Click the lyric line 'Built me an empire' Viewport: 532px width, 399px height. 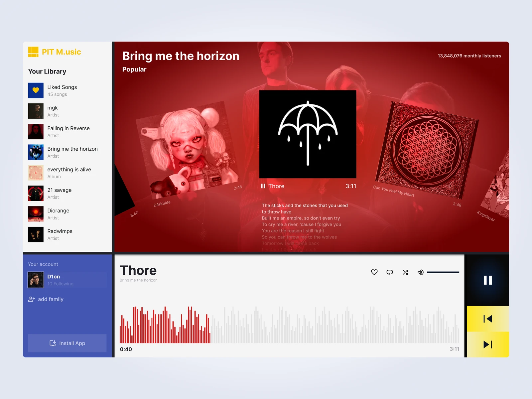coord(301,218)
